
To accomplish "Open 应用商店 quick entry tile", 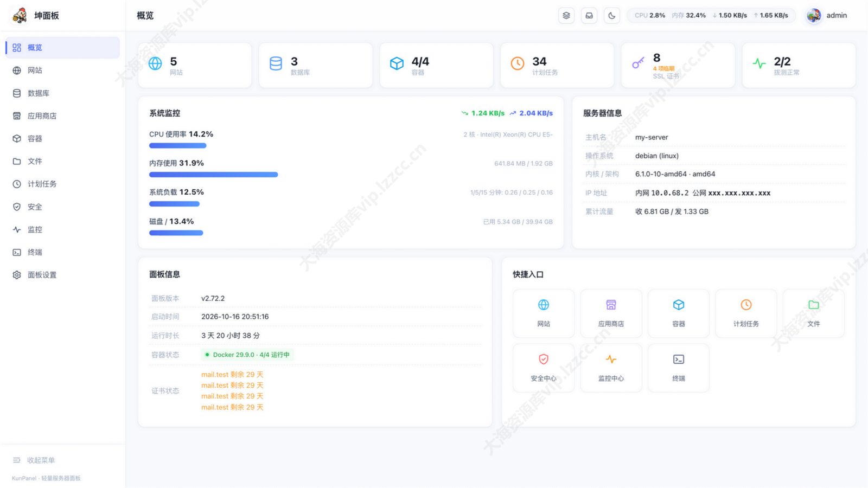I will click(x=611, y=313).
